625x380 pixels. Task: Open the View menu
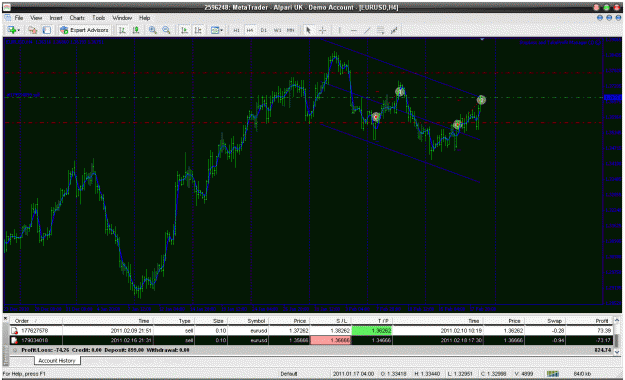(36, 18)
